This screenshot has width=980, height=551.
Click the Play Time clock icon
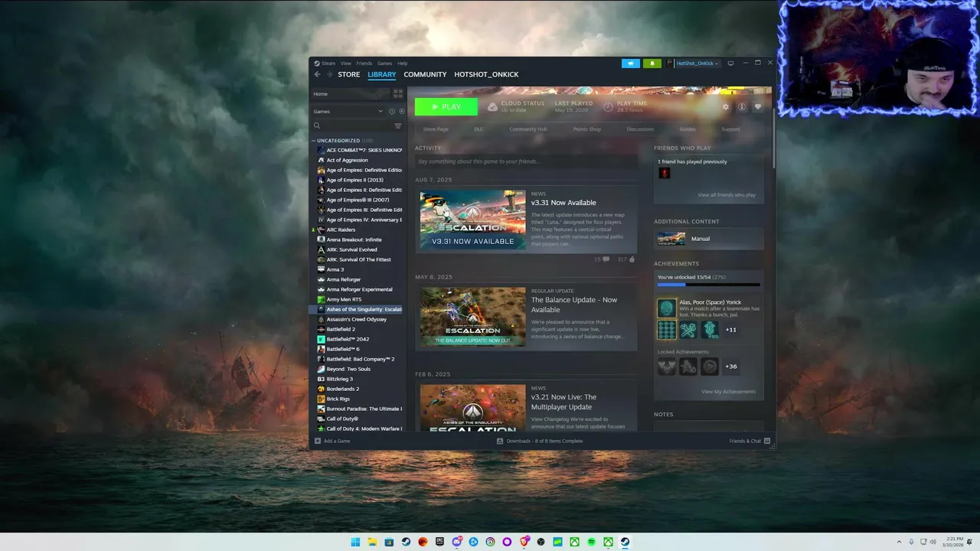608,106
